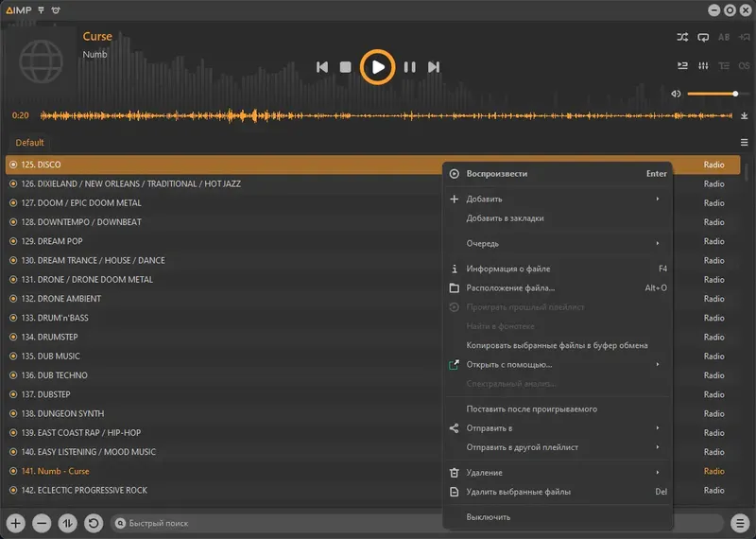Click the playlist vertical scrollbar
The width and height of the screenshot is (756, 539).
747,172
